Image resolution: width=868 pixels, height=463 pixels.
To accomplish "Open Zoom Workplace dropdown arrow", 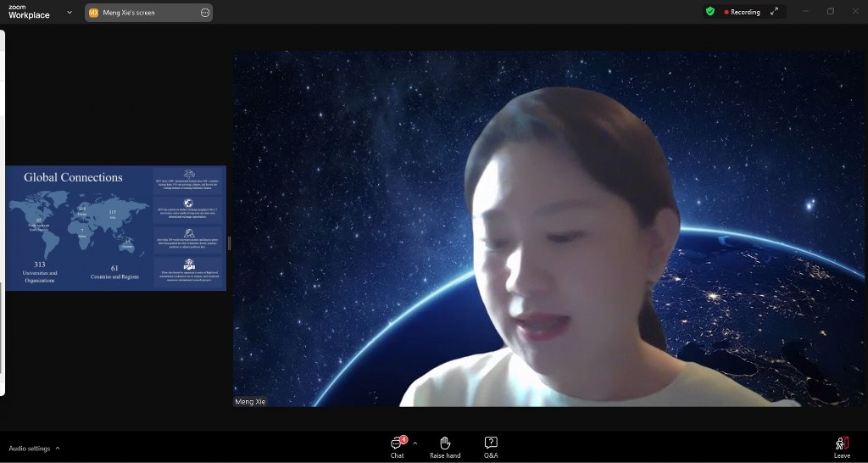I will pos(70,12).
